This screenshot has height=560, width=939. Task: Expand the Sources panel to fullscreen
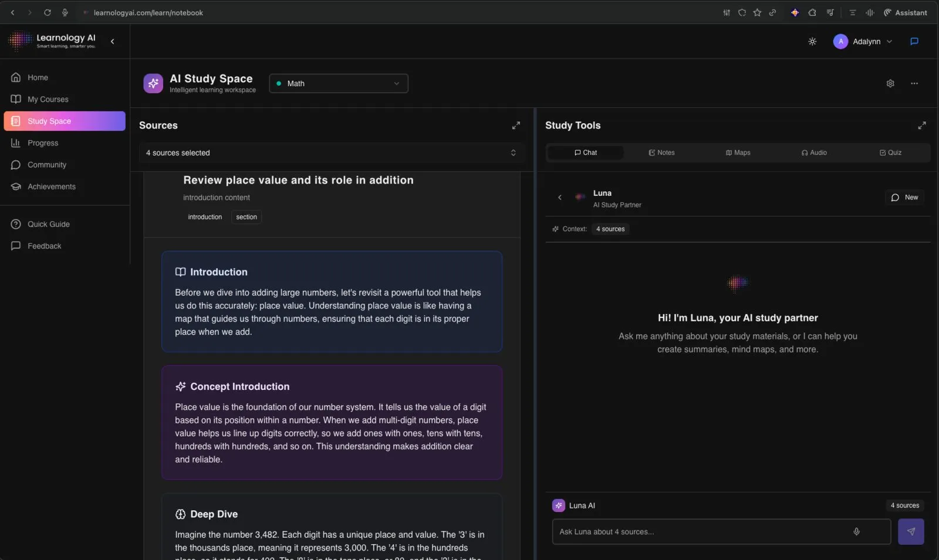click(516, 125)
